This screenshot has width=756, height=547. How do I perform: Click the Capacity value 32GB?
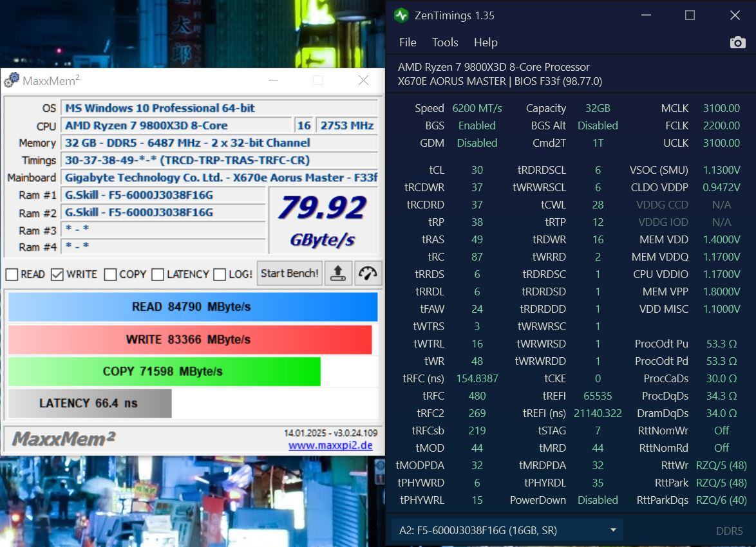[598, 109]
